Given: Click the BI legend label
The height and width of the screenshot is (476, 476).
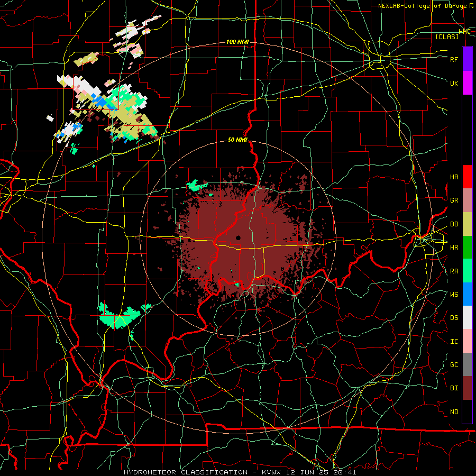Looking at the screenshot, I should 454,388.
